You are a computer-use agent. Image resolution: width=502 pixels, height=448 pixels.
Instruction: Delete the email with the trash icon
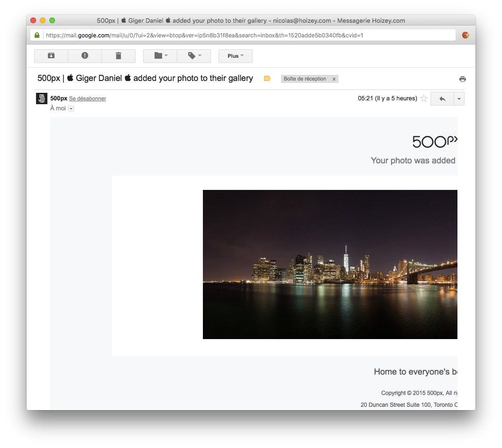click(x=119, y=56)
